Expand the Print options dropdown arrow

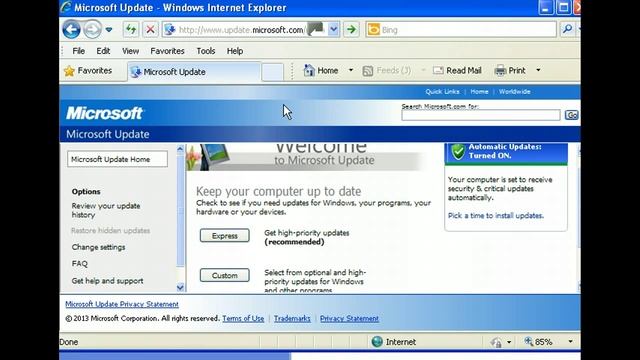(538, 71)
